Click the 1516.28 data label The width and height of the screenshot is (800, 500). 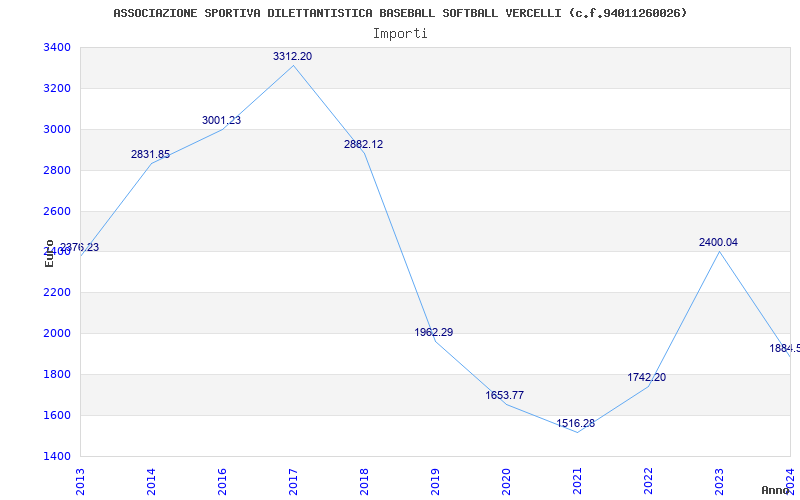(576, 423)
